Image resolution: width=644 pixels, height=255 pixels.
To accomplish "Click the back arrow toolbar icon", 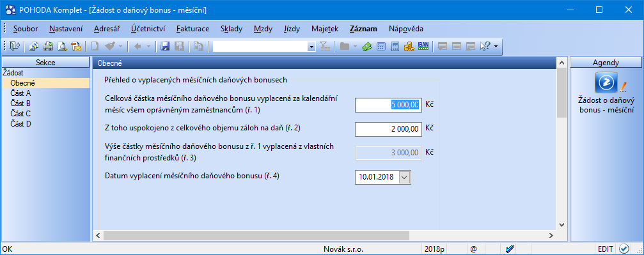I will (x=137, y=47).
